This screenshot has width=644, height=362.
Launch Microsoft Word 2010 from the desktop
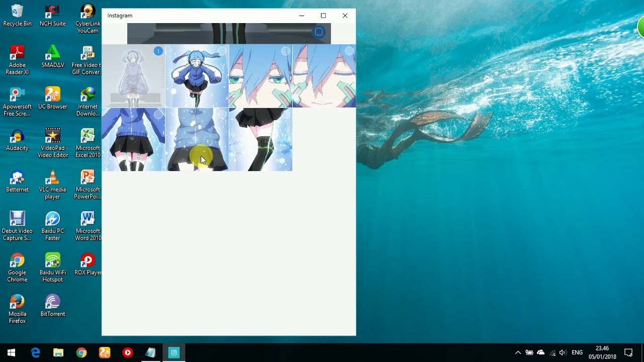pos(88,226)
